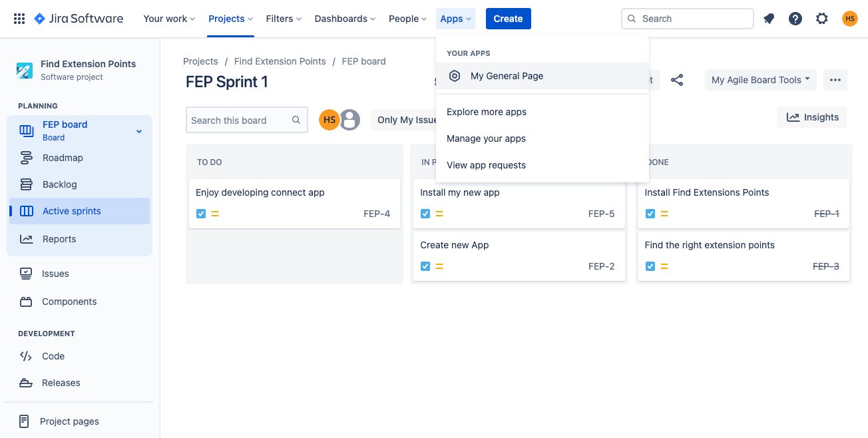This screenshot has width=868, height=438.
Task: Filter board by HS assignee avatar
Action: coord(329,120)
